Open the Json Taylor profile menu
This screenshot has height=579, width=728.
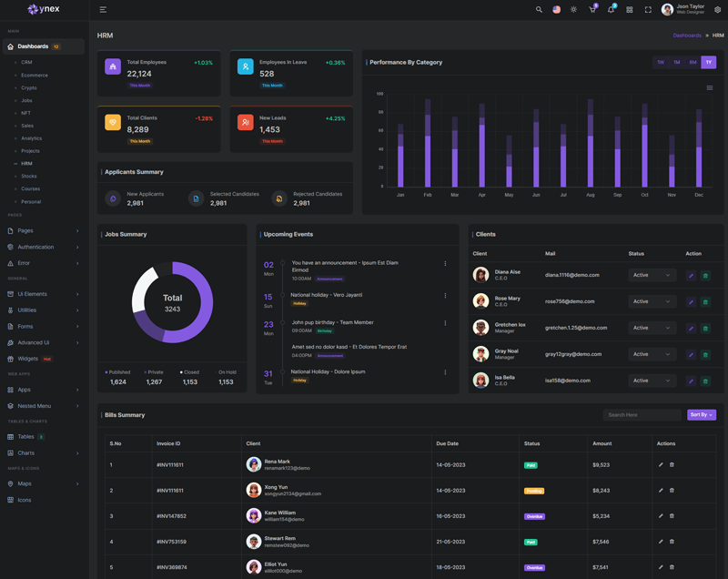pyautogui.click(x=683, y=10)
